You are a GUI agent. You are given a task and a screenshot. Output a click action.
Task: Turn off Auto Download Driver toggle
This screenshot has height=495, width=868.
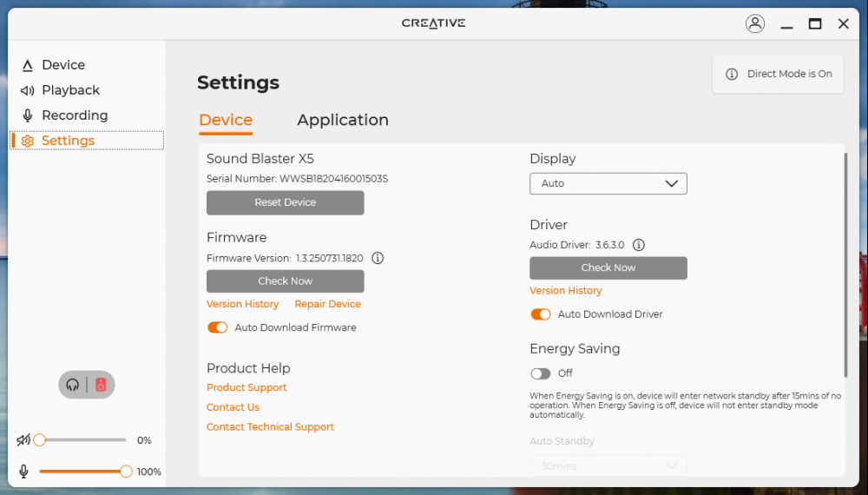point(541,314)
